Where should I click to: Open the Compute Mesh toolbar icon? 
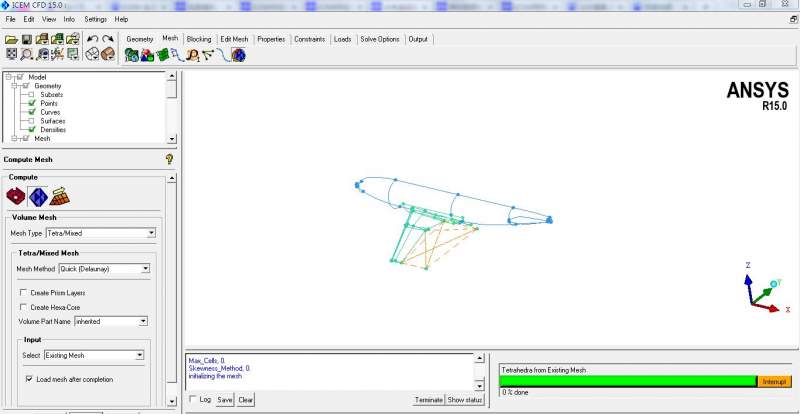(238, 55)
